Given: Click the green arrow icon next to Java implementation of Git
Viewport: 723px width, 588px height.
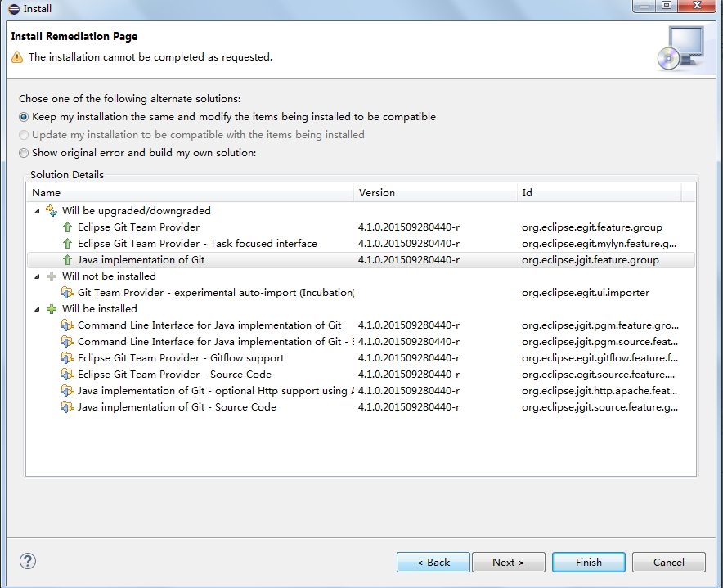Looking at the screenshot, I should coord(67,260).
